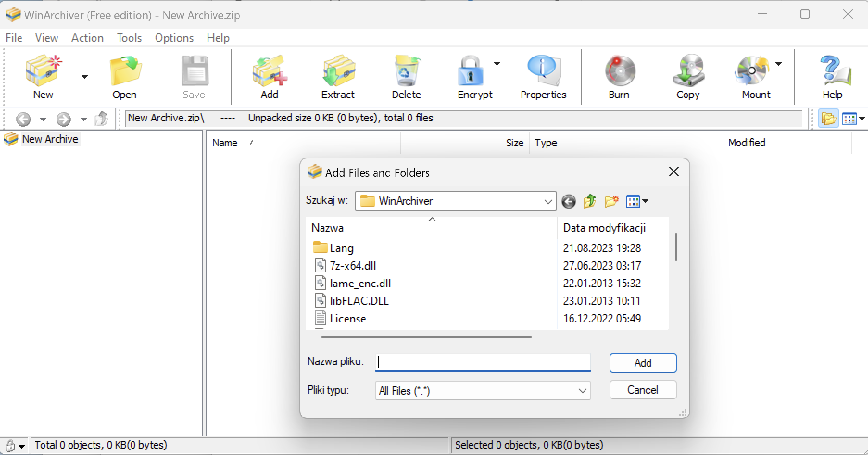
Task: Click the Open archive toolbar icon
Action: click(x=125, y=71)
